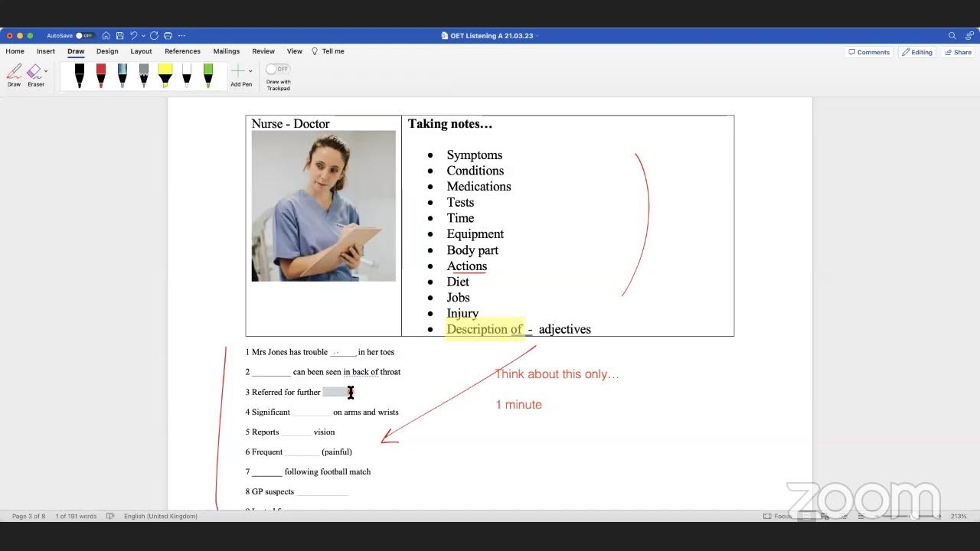Open the Home icon in title bar
This screenshot has width=980, height=551.
(106, 36)
